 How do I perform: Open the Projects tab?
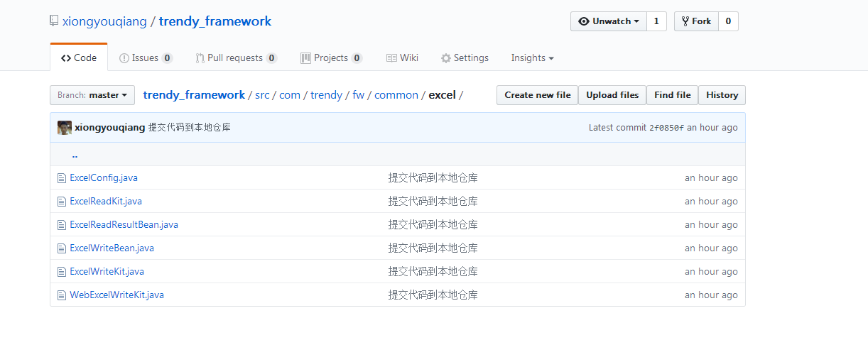[332, 58]
